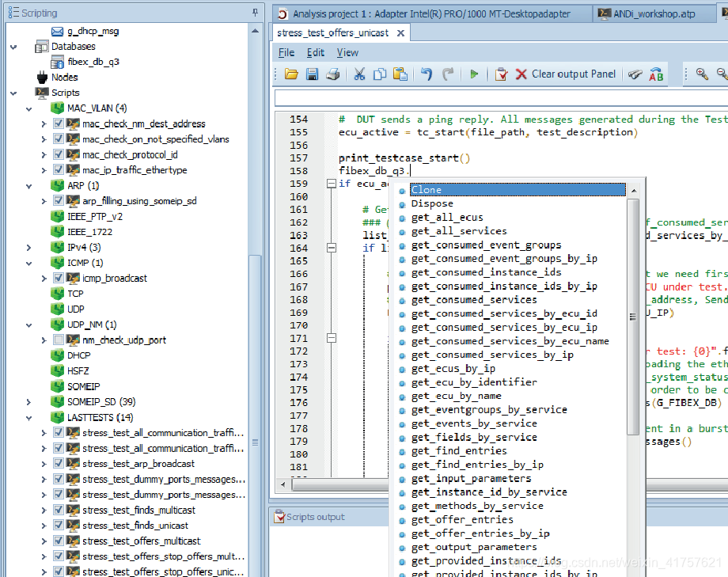Screen dimensions: 728x577
Task: Open the Edit menu
Action: [x=315, y=52]
